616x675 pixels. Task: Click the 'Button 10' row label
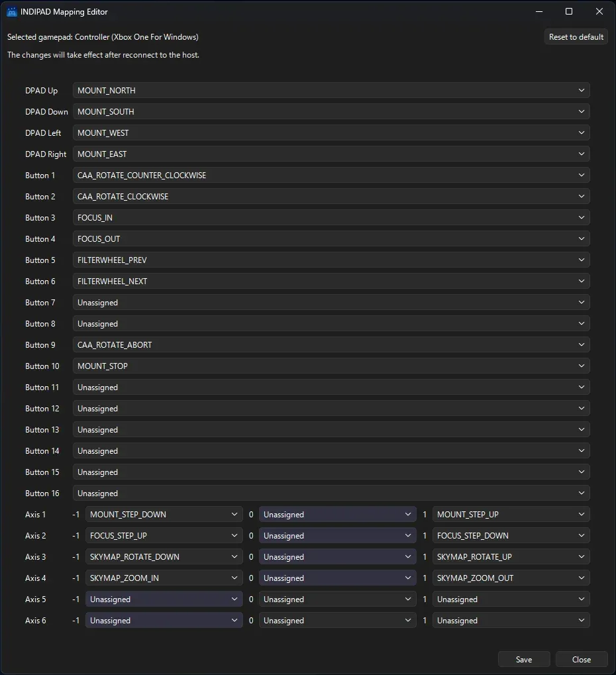coord(42,366)
